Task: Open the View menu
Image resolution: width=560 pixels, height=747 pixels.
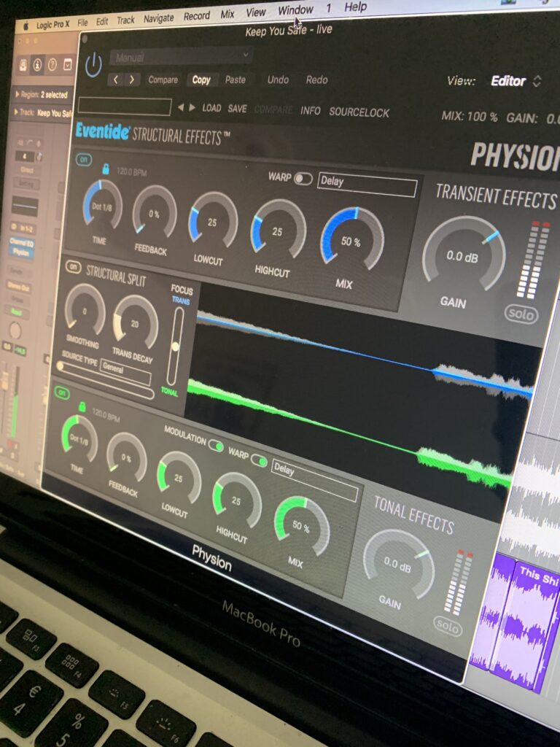Action: (256, 12)
